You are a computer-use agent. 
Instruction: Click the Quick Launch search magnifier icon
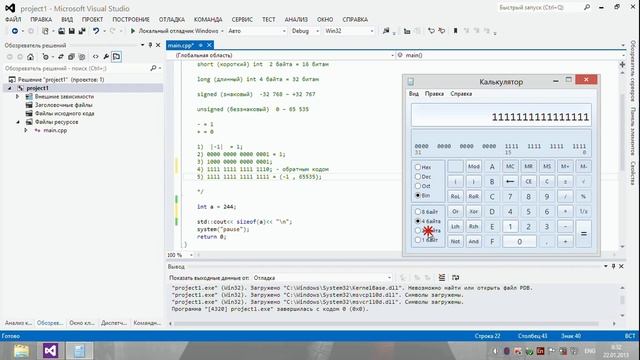(x=587, y=7)
